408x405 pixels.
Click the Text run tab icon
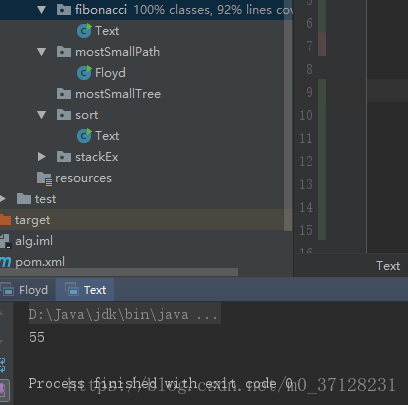click(72, 290)
